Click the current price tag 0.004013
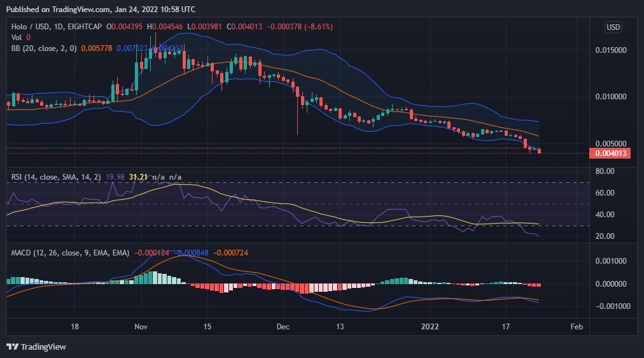Image resolution: width=644 pixels, height=358 pixels. 610,154
